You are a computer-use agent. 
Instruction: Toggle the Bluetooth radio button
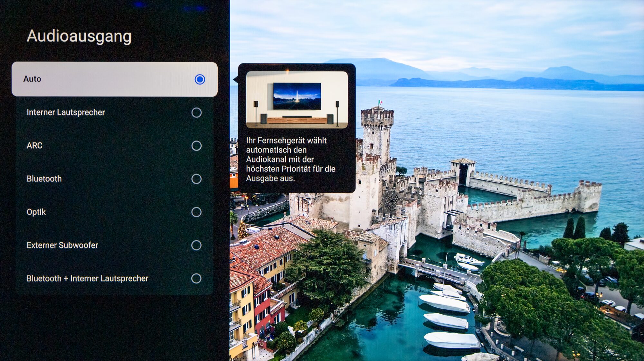pyautogui.click(x=196, y=179)
